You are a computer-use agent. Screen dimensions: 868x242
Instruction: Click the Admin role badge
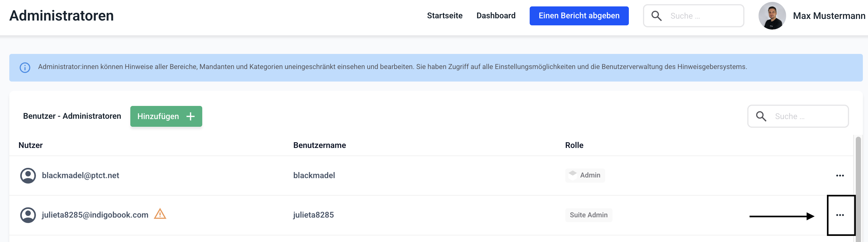pos(585,175)
